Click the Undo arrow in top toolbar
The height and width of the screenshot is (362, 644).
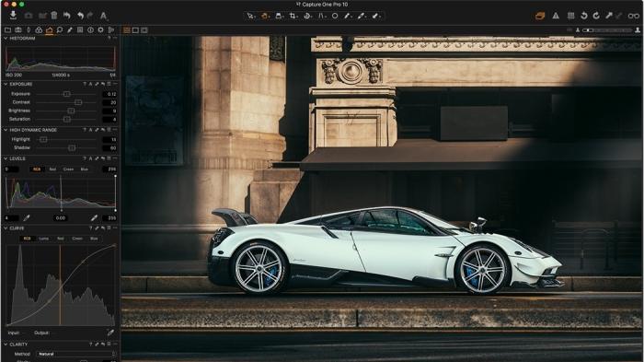81,16
